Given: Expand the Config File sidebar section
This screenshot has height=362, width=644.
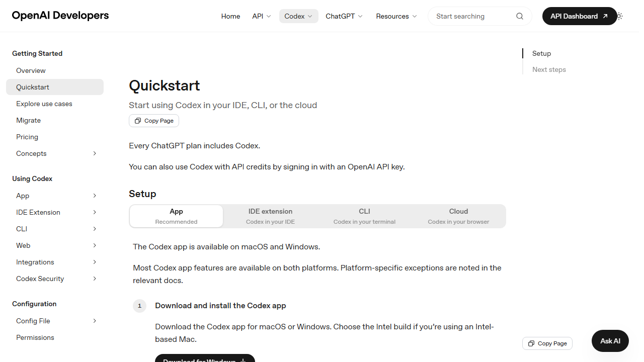Looking at the screenshot, I should pos(95,321).
